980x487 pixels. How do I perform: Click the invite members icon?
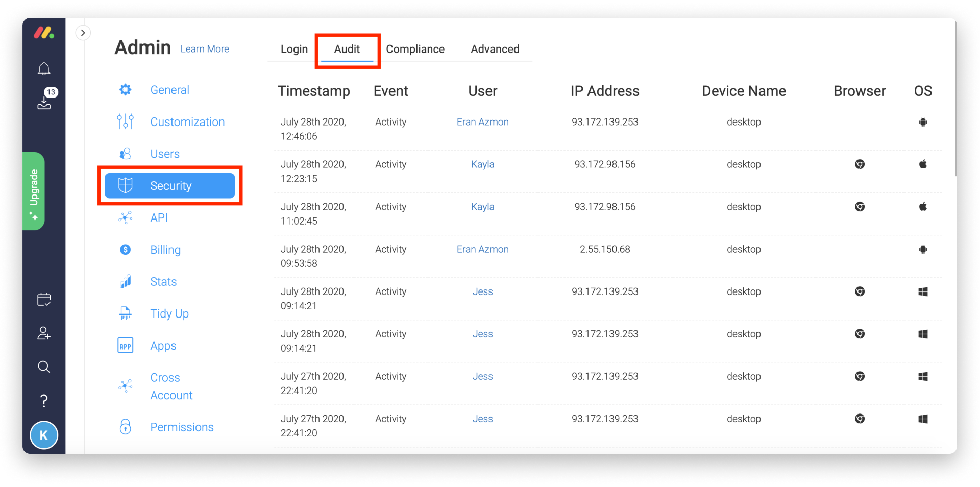tap(44, 333)
